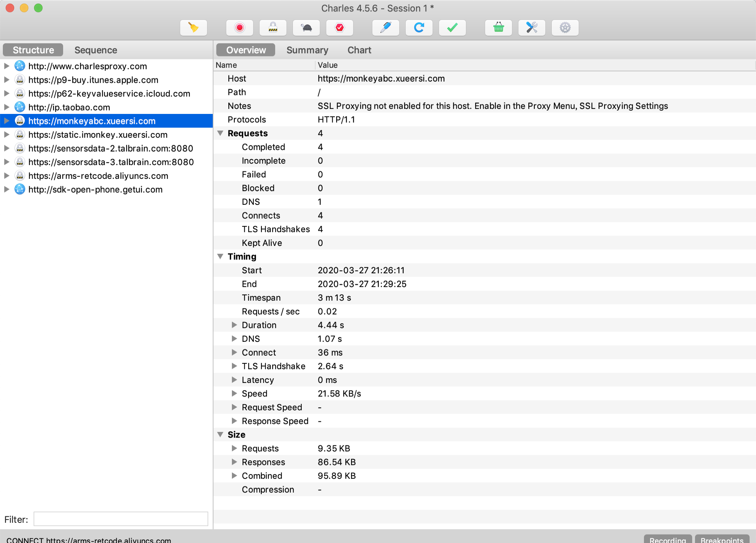The height and width of the screenshot is (543, 756).
Task: Select https://sensorsdata-2.talbrain.com:8080 in the tree
Action: pyautogui.click(x=111, y=148)
